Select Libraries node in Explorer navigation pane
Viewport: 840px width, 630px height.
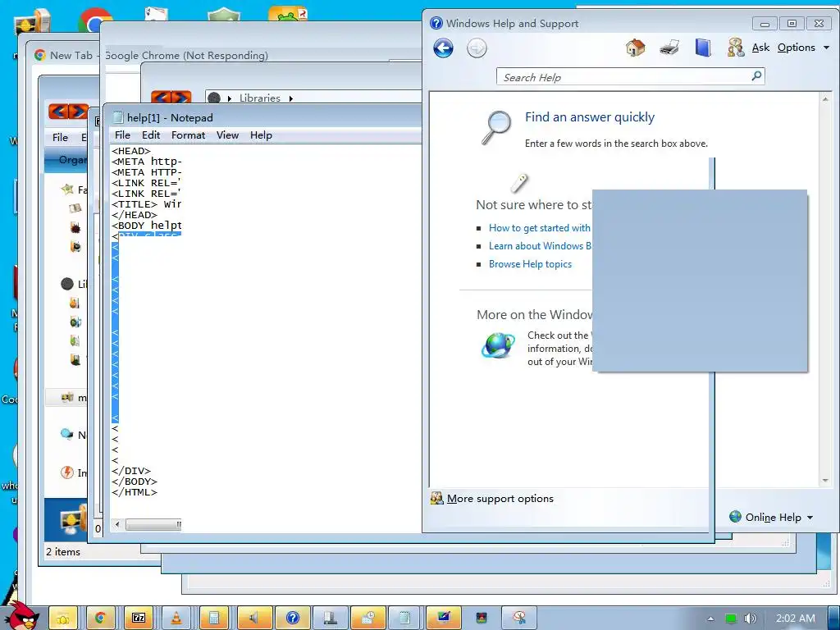[x=67, y=284]
